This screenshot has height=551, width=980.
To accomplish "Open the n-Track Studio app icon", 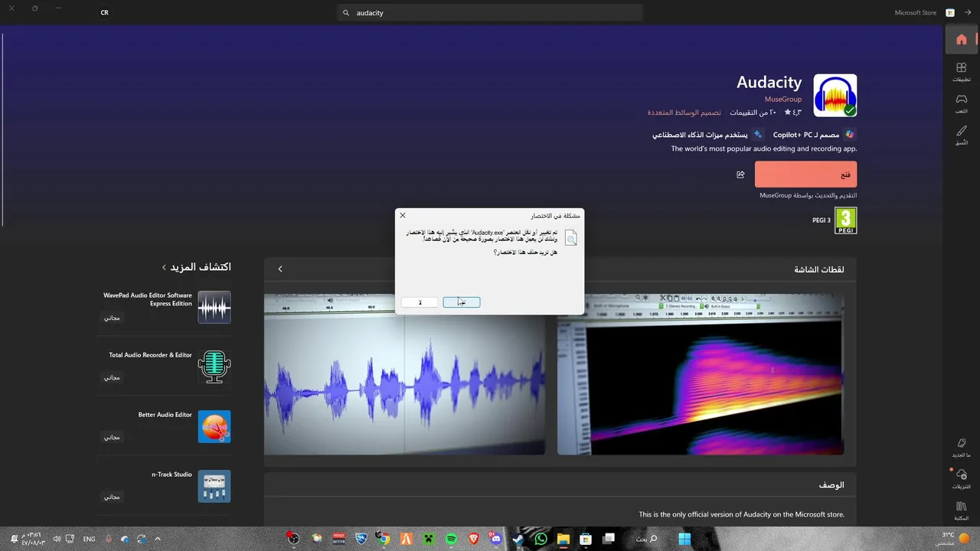I will pos(214,486).
